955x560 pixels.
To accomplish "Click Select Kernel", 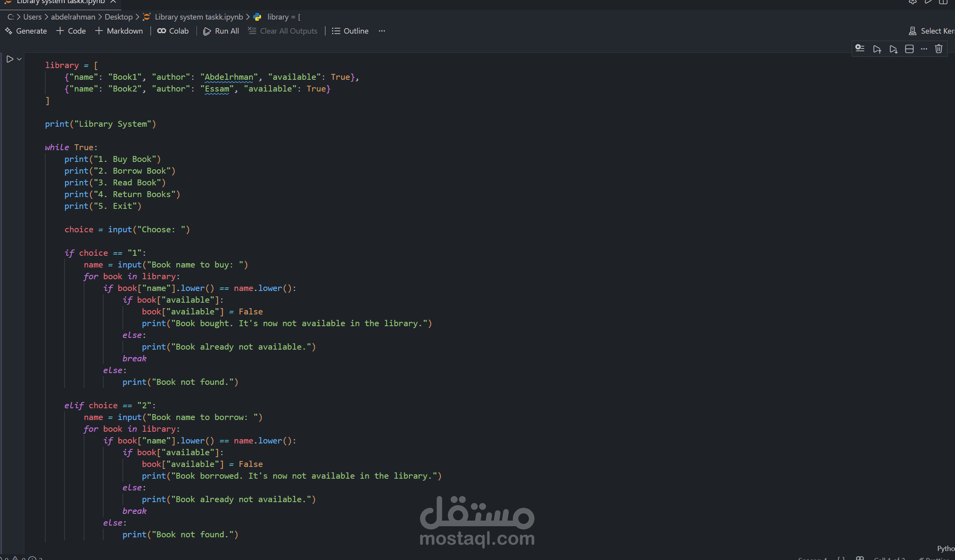I will [932, 31].
